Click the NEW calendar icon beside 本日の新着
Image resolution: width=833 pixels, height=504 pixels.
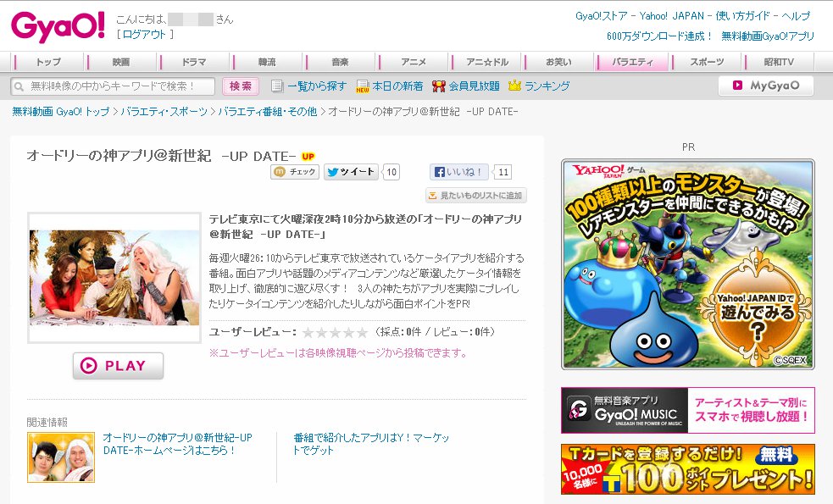click(363, 86)
